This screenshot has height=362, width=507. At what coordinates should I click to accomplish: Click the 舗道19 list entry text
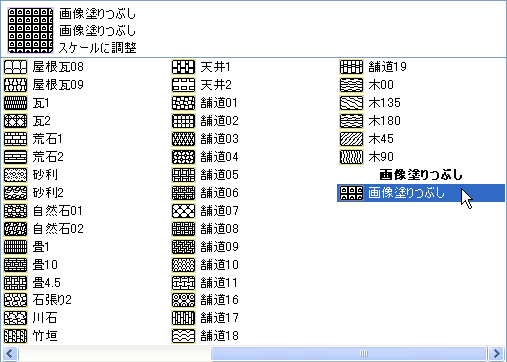[x=387, y=67]
